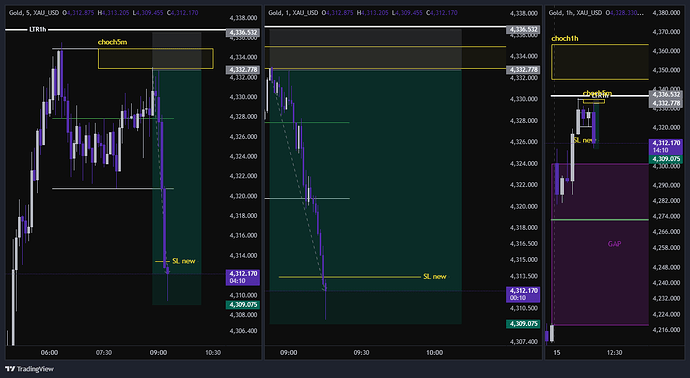
Task: Click 06:00 on the 5-minute time axis
Action: pos(49,352)
